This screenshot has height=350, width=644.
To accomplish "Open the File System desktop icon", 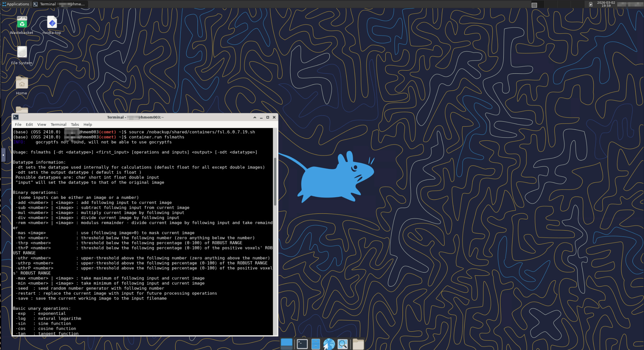I will pos(22,52).
